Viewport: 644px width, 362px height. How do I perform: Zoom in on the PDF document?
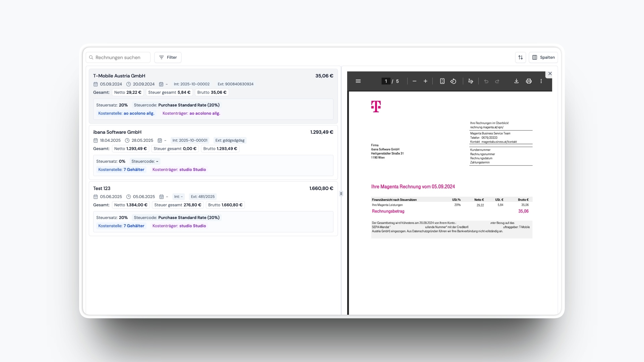click(425, 81)
